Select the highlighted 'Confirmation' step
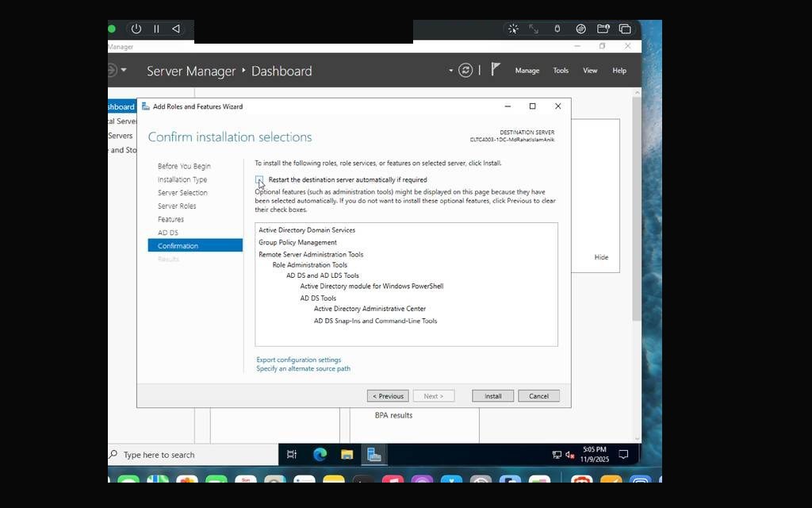Image resolution: width=812 pixels, height=508 pixels. [x=195, y=245]
